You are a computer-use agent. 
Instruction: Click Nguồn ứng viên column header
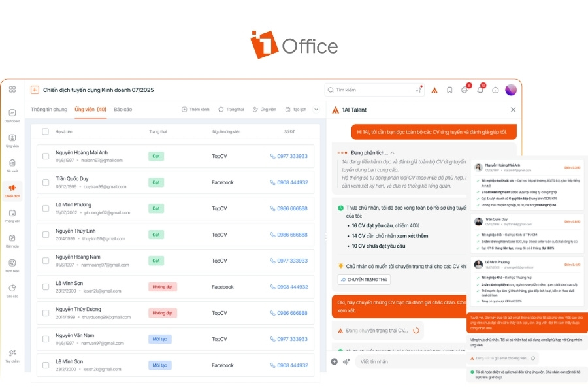click(x=226, y=132)
